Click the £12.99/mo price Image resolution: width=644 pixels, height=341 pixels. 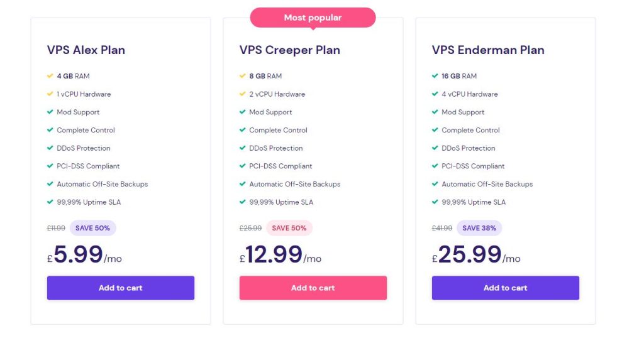tap(280, 254)
